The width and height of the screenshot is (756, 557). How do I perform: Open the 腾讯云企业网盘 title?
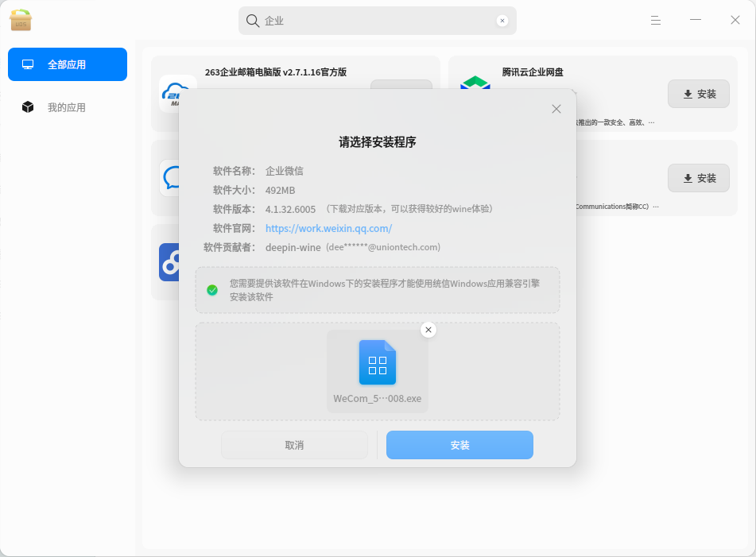(x=533, y=72)
